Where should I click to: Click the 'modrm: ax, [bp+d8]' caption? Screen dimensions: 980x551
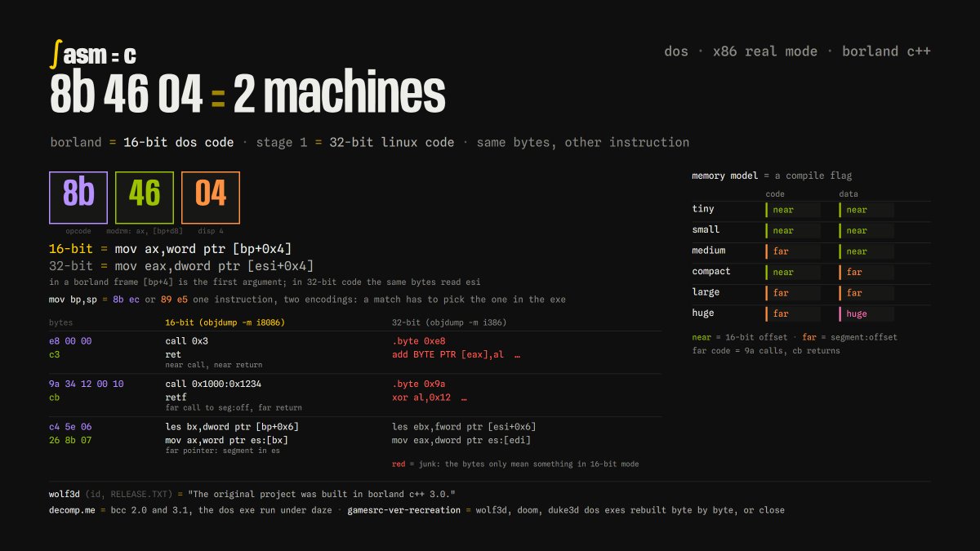[145, 232]
